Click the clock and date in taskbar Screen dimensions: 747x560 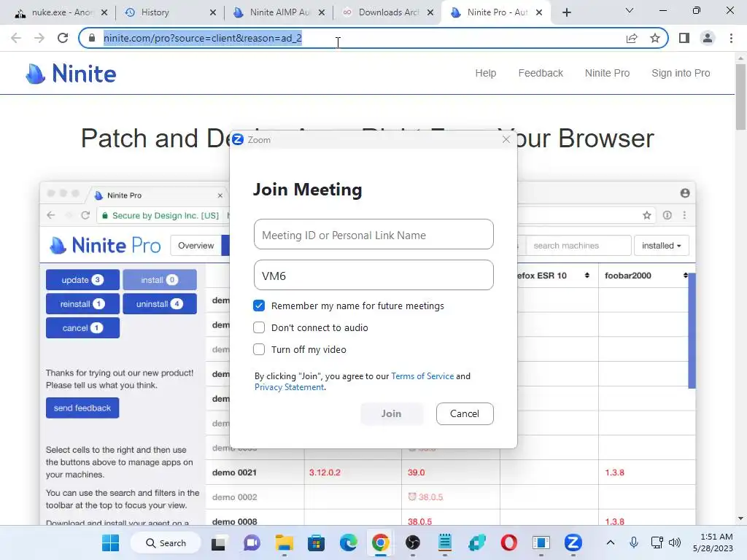tap(713, 542)
